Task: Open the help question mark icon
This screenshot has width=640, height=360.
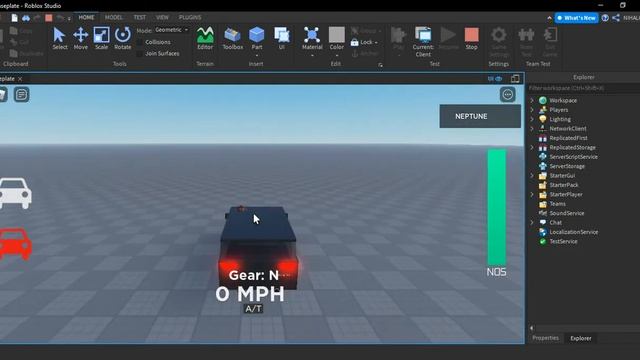Action: (x=605, y=18)
